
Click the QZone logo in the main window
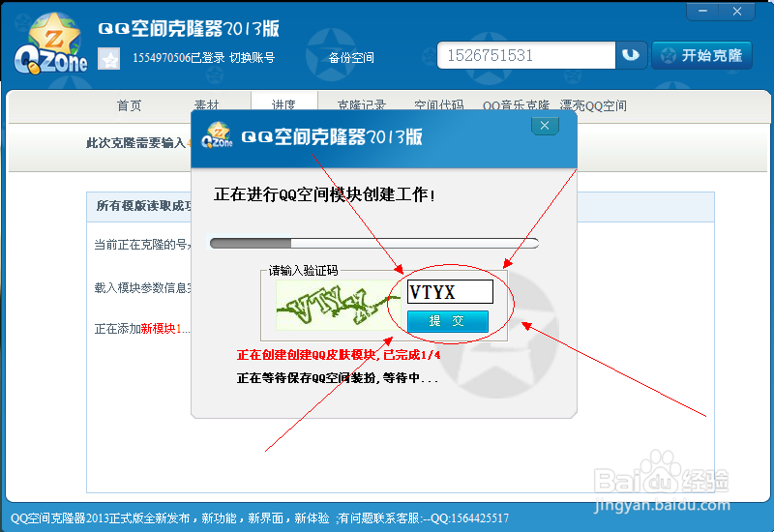[51, 44]
